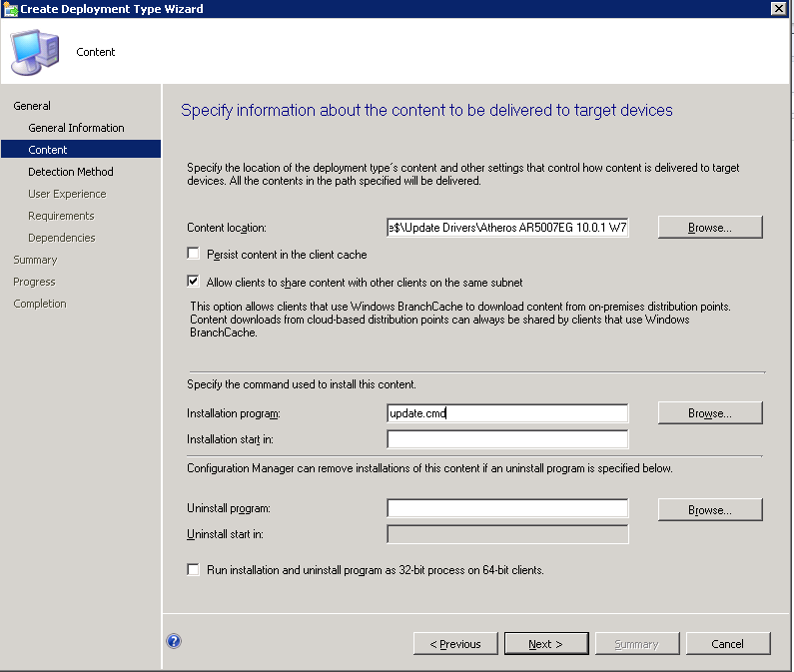The width and height of the screenshot is (794, 672).
Task: Click the wizard icon in the title bar
Action: pos(10,9)
